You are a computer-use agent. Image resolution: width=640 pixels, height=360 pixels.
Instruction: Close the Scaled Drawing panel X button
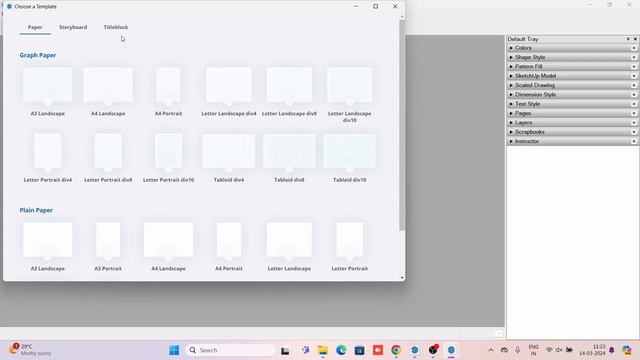pos(634,86)
